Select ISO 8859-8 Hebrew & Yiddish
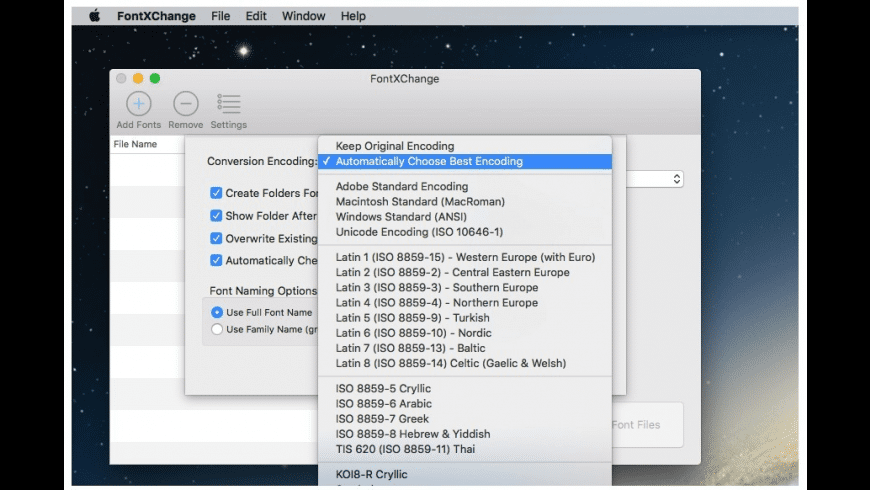 coord(465,434)
